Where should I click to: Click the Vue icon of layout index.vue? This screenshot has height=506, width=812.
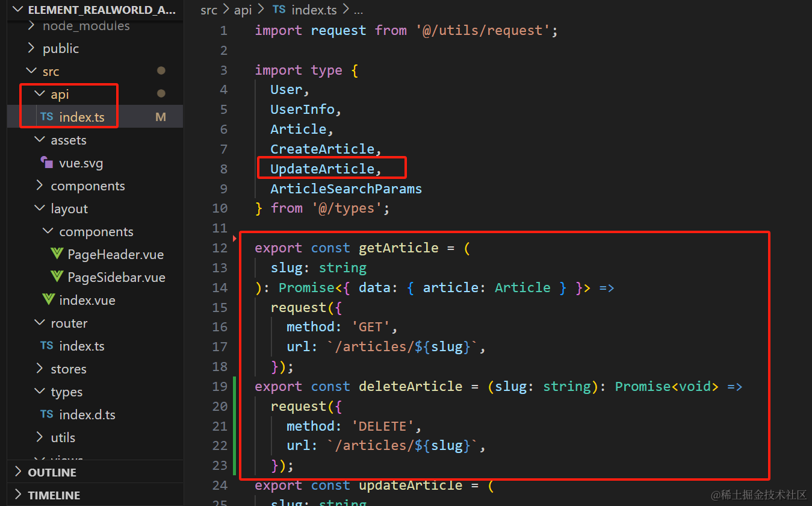tap(49, 300)
